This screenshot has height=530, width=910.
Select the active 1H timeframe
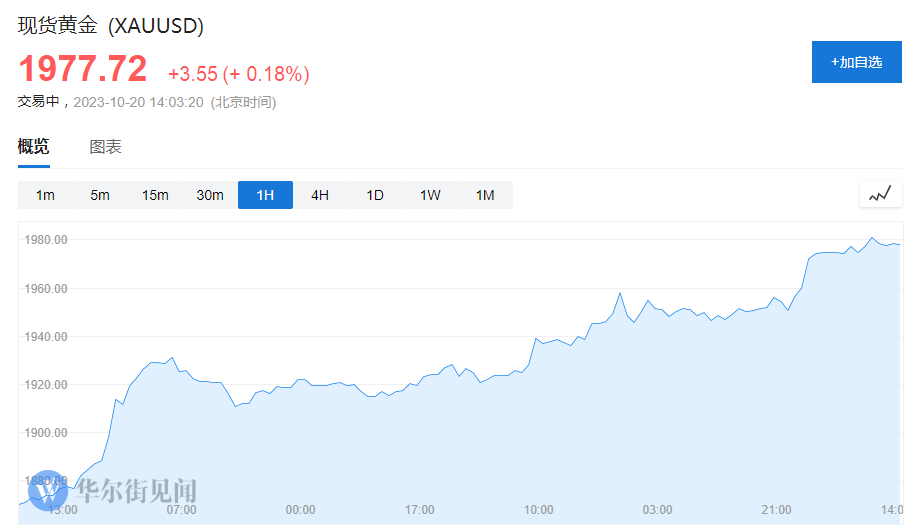tap(265, 195)
